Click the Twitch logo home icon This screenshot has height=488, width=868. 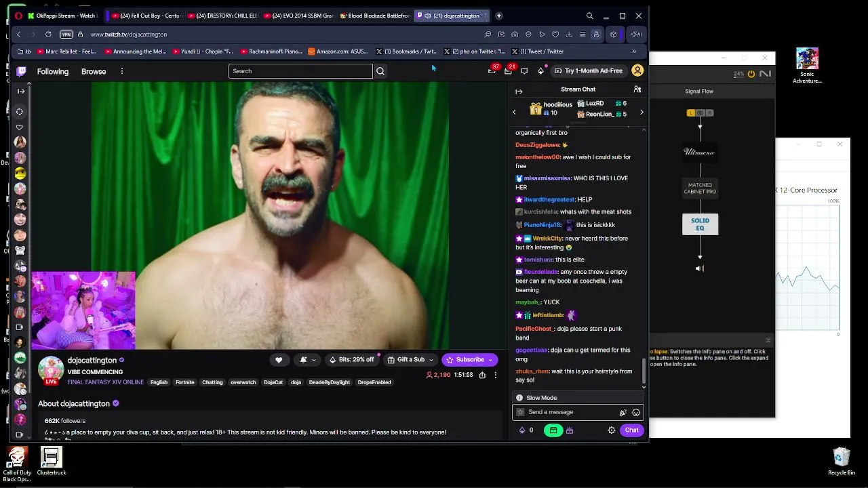21,71
